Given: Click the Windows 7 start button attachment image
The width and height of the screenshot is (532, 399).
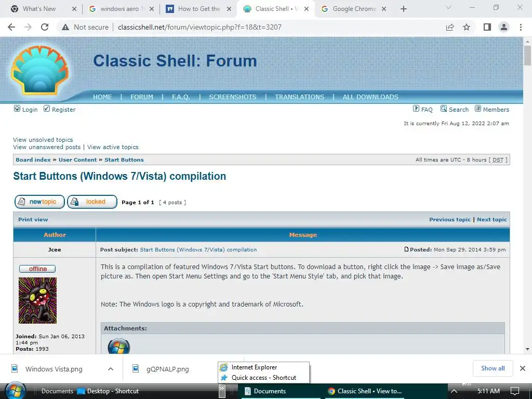Looking at the screenshot, I should 119,345.
